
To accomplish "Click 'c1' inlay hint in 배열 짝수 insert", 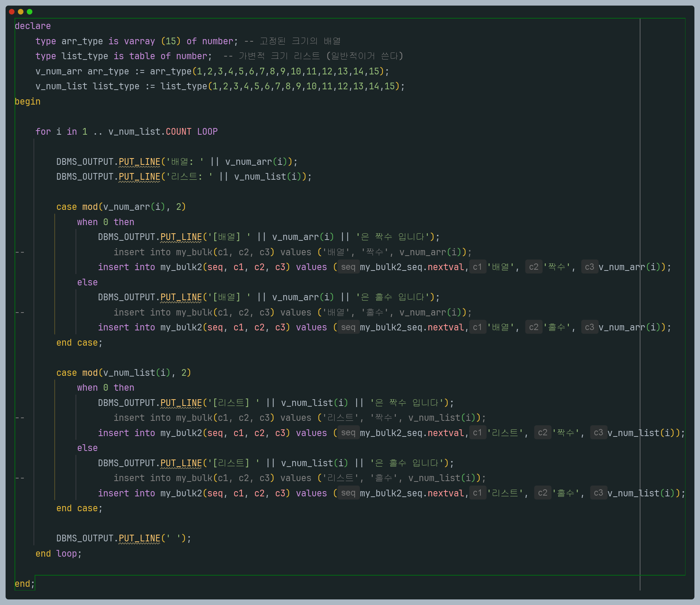I will tap(477, 267).
